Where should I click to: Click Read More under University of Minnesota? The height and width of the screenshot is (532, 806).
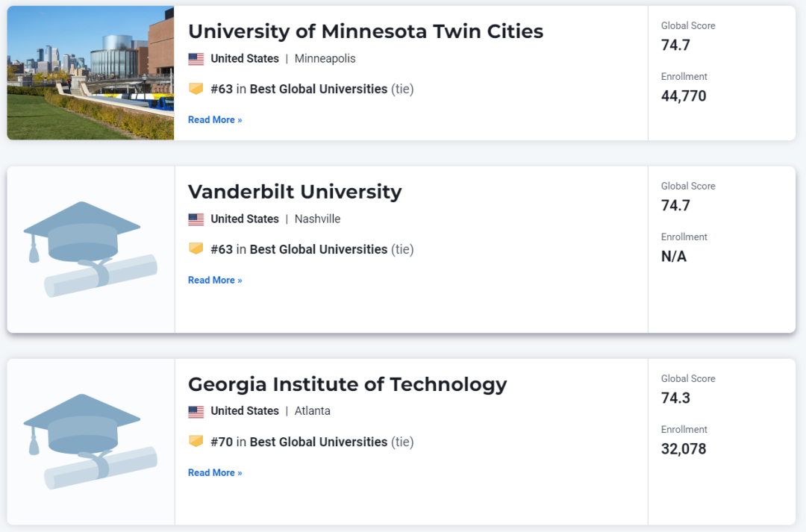(x=215, y=120)
